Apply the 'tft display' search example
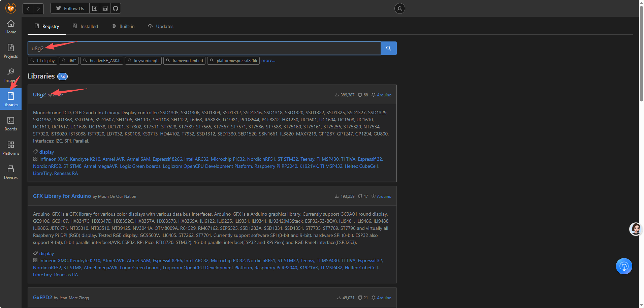Viewport: 644px width, 308px height. coord(42,61)
